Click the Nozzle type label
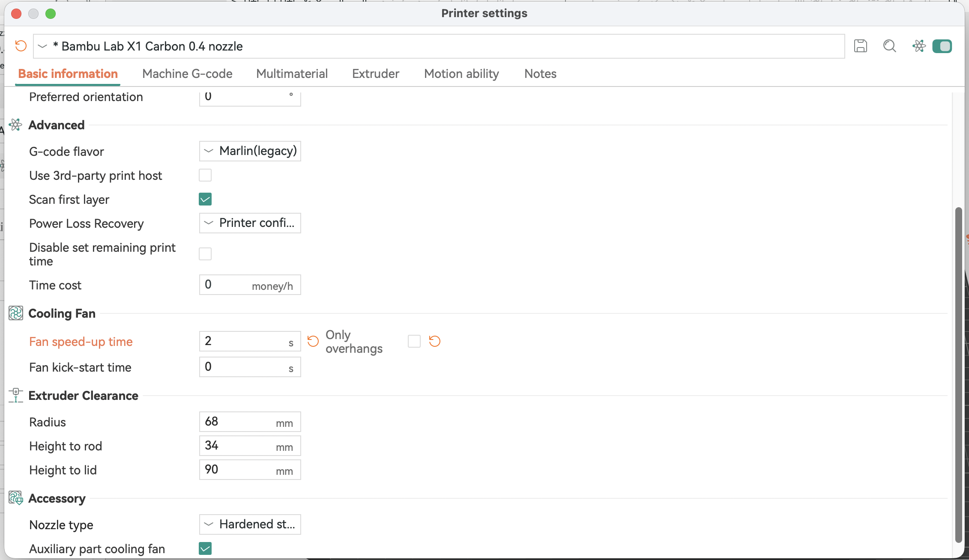969x560 pixels. (x=61, y=525)
